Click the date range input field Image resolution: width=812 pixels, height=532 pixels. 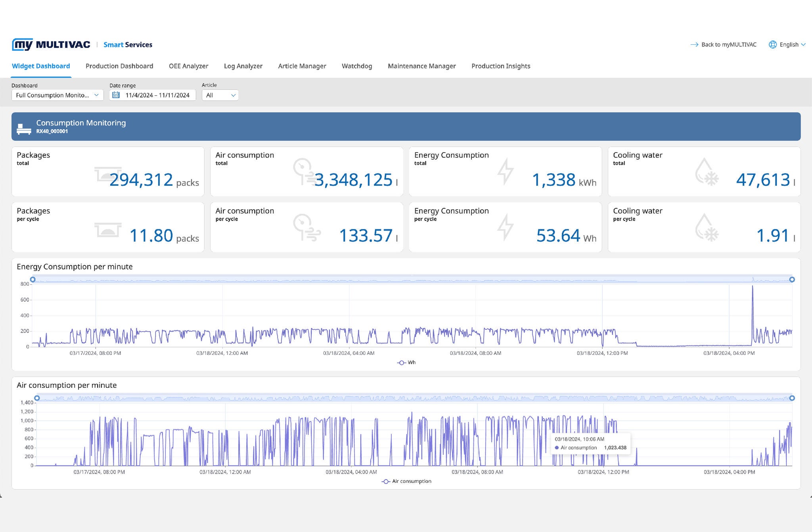pyautogui.click(x=157, y=95)
